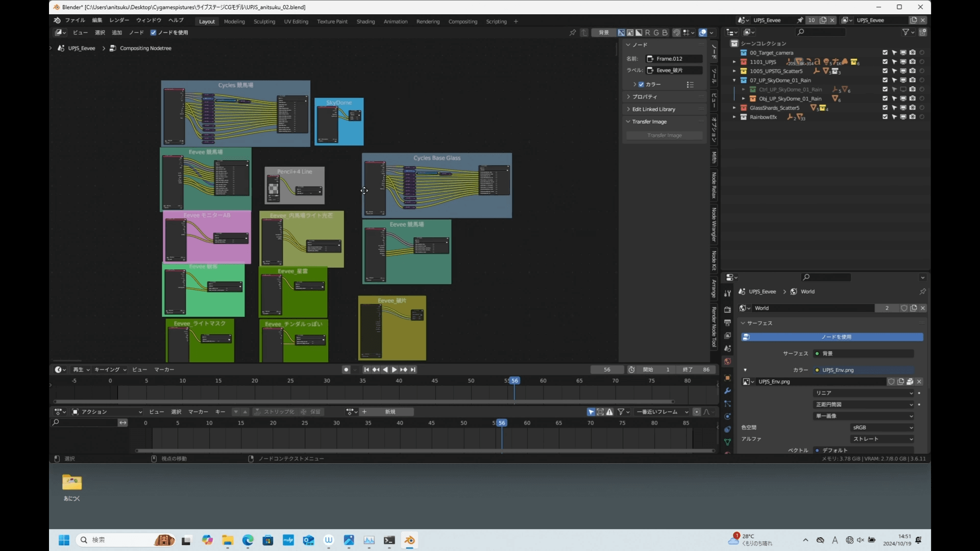
Task: Open the Scene properties tab icon
Action: tap(727, 348)
